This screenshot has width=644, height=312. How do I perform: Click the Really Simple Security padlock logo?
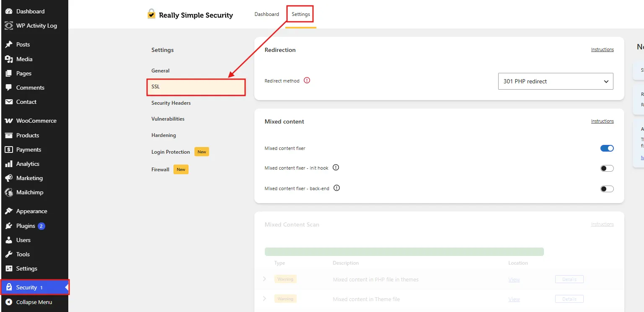[x=151, y=14]
